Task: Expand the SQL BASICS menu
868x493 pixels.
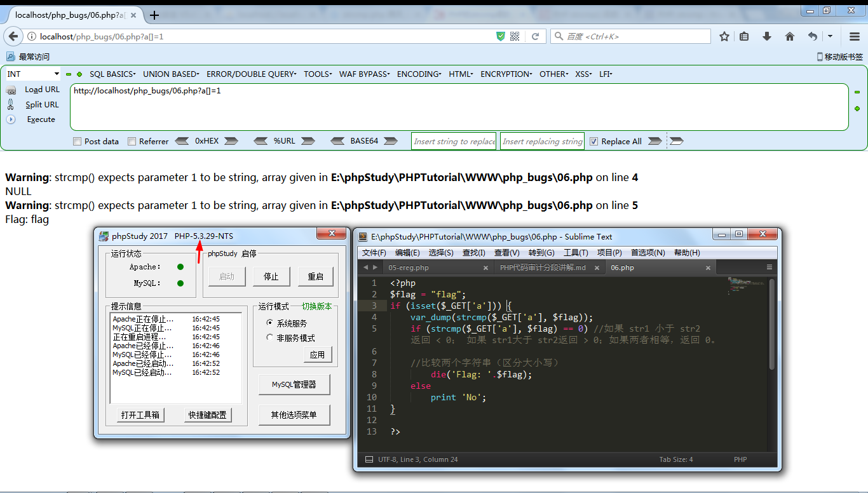Action: [112, 74]
